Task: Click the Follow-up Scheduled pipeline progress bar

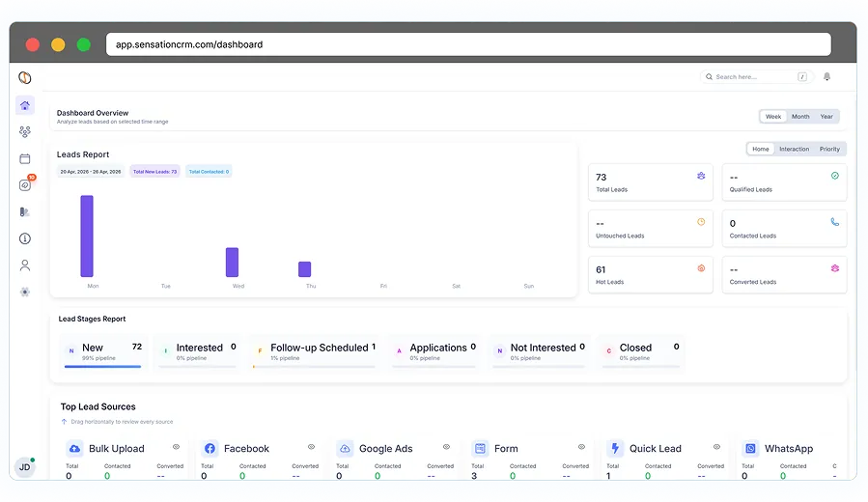Action: [314, 367]
